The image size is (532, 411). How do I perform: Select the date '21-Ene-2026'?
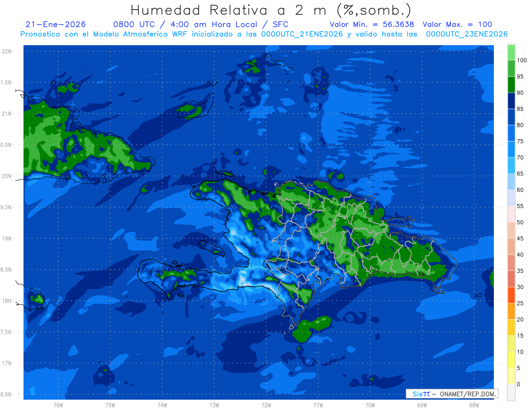click(56, 24)
